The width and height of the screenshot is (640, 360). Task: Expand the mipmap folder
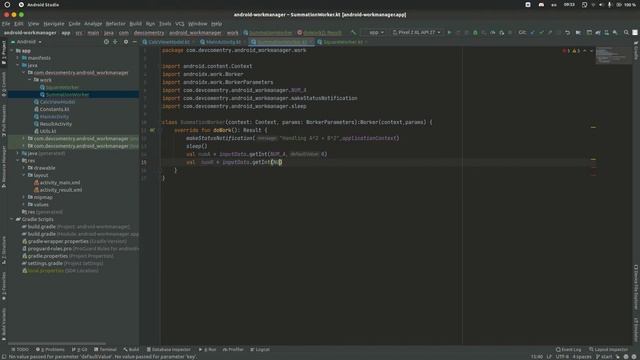click(x=24, y=197)
